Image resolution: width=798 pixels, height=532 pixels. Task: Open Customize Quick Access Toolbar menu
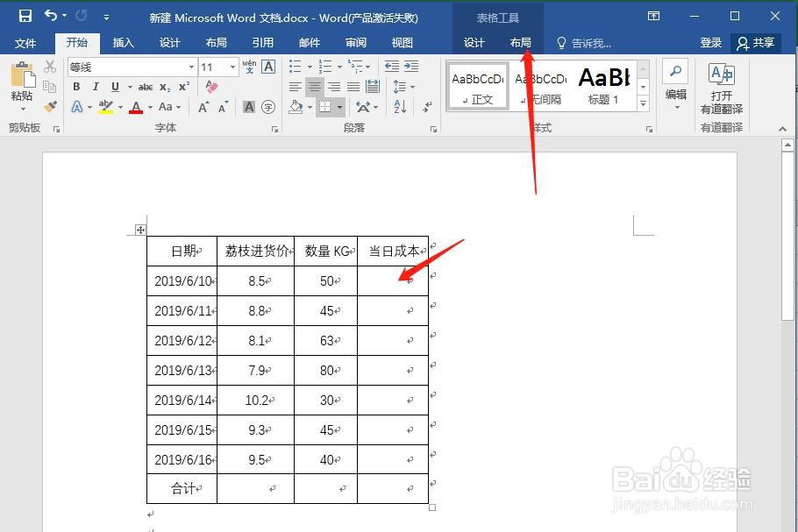(106, 18)
